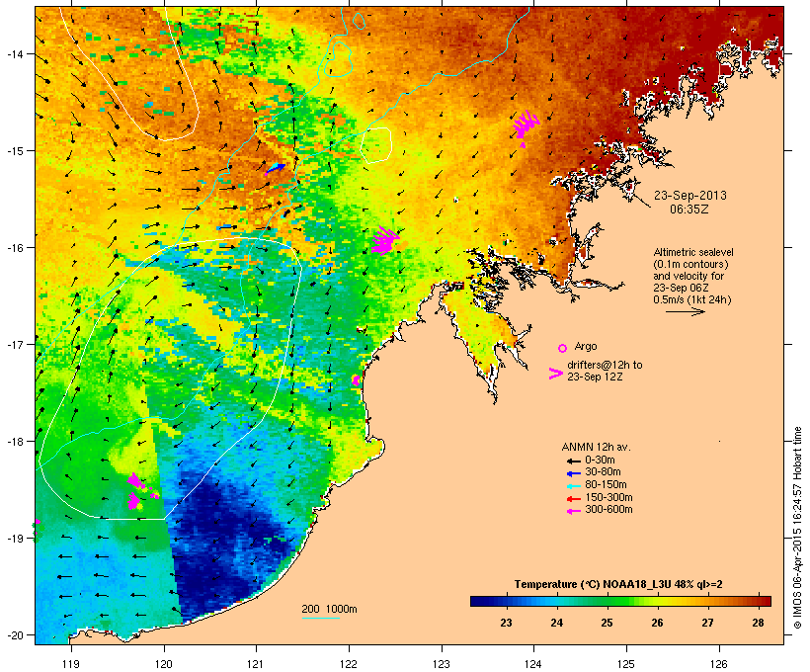Click the dark blue end of the temperature colorbar
The height and width of the screenshot is (672, 810).
pyautogui.click(x=480, y=601)
